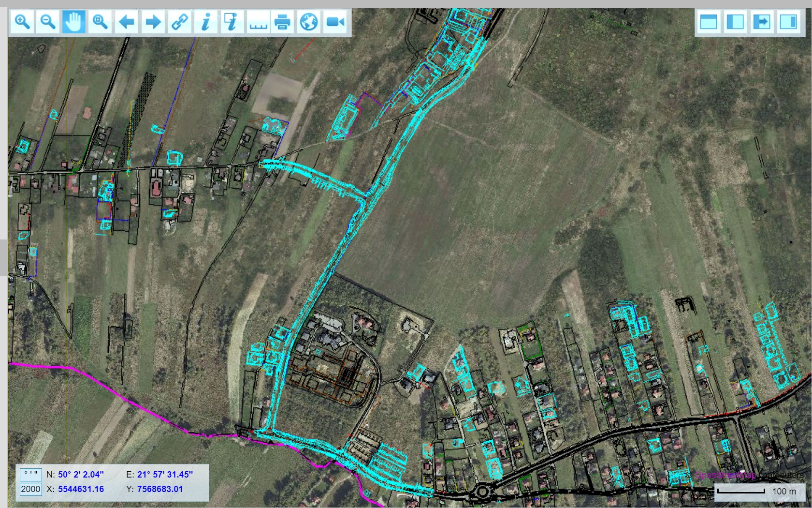This screenshot has height=508, width=812.
Task: Click the OpenStreetMap contributors link
Action: tap(725, 475)
